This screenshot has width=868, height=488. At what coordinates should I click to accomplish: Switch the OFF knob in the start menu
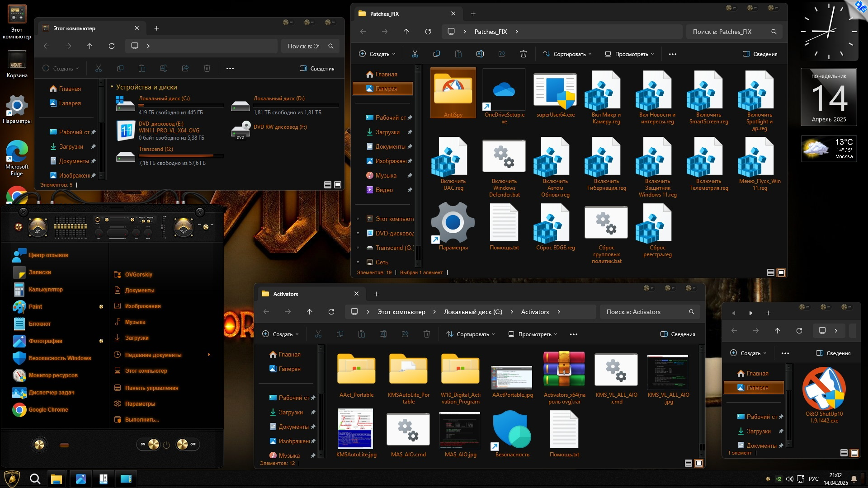[x=182, y=444]
